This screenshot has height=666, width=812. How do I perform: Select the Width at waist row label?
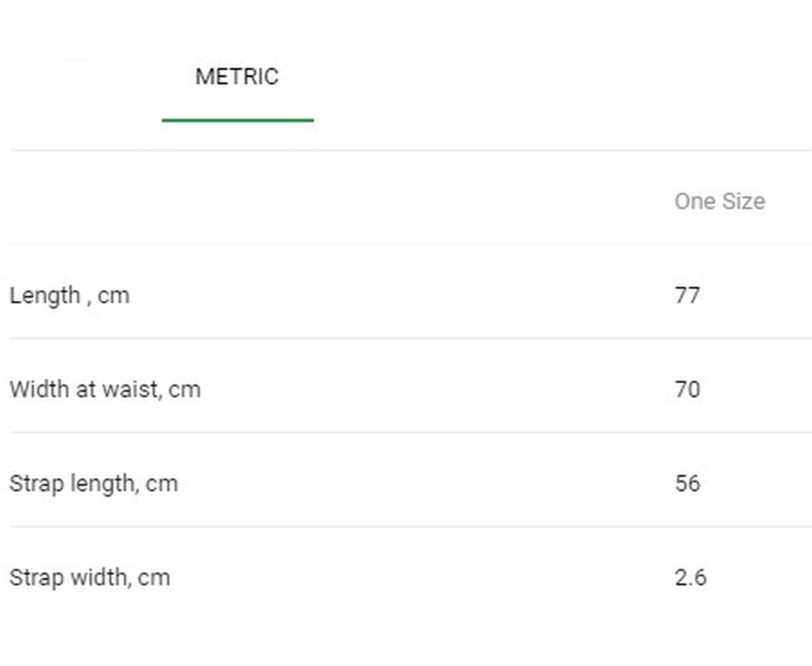[x=105, y=389]
